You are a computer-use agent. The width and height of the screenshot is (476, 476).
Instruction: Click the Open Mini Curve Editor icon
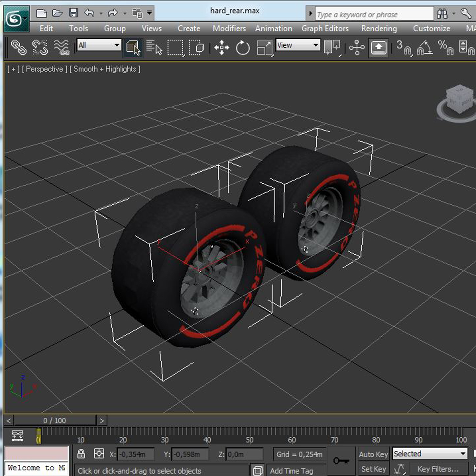tap(17, 436)
